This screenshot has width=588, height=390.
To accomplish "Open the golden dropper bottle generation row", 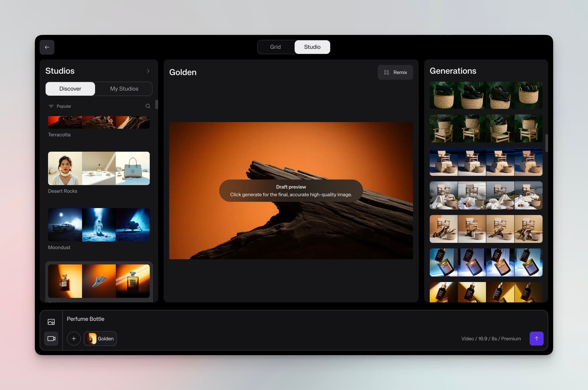I will [486, 292].
